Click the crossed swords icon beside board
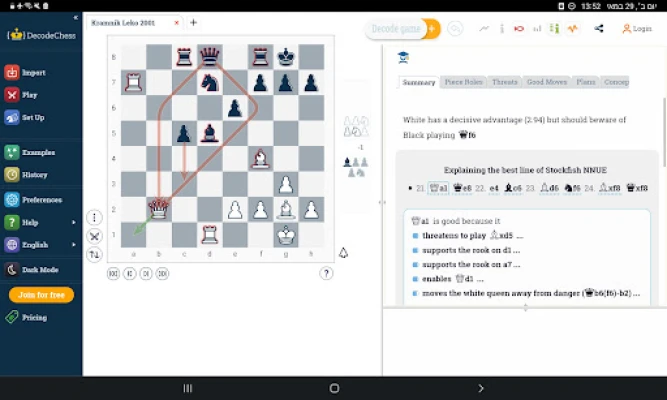Viewport: 667px width, 400px height. pos(94,236)
